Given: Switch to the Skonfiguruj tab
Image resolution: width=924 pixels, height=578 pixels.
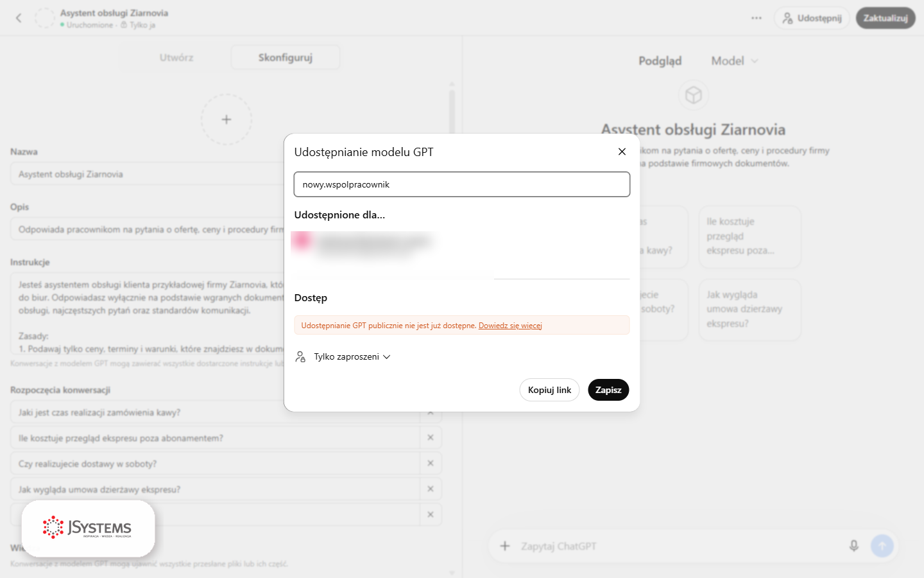Looking at the screenshot, I should coord(286,57).
